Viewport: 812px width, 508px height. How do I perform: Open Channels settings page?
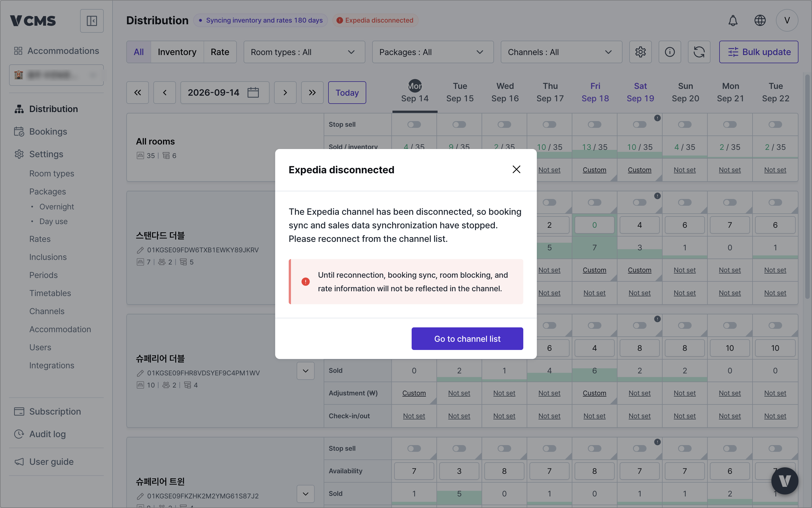tap(47, 311)
